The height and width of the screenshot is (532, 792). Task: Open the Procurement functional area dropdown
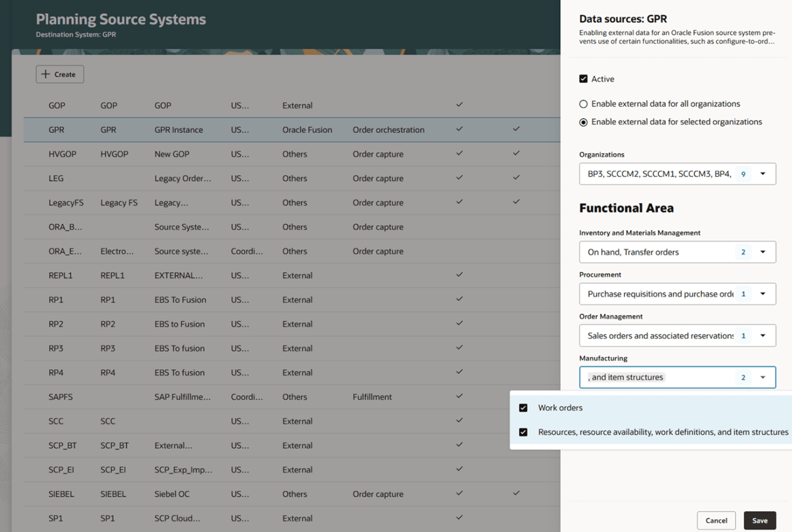(763, 294)
